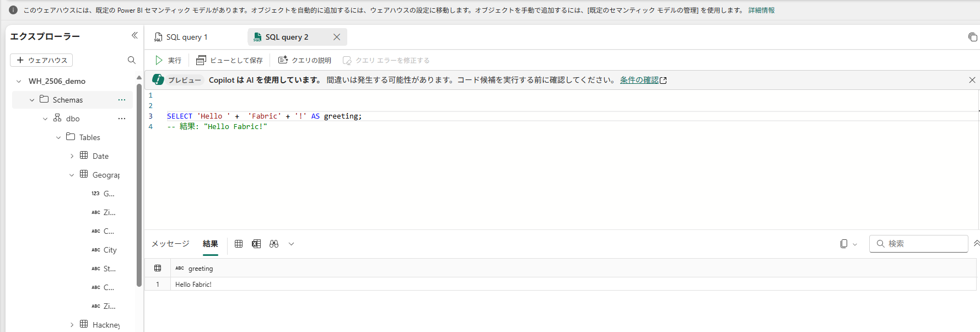
Task: Collapse the WH_2506_demo tree node
Action: point(19,81)
